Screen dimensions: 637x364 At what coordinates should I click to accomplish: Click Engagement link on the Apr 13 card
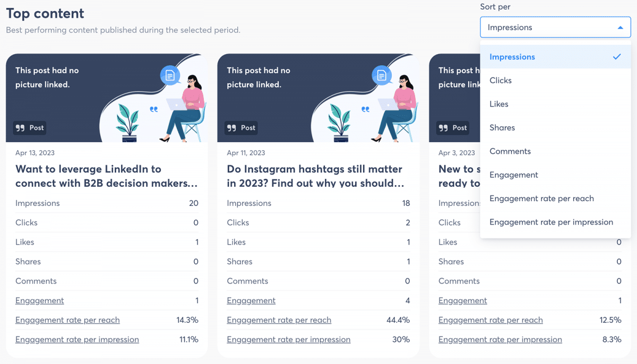(x=40, y=300)
